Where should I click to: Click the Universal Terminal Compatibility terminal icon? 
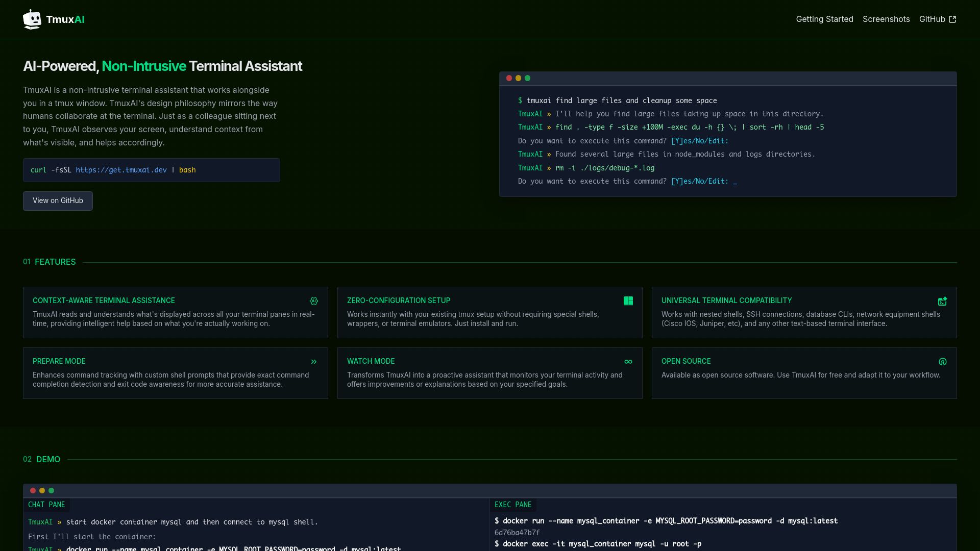943,301
